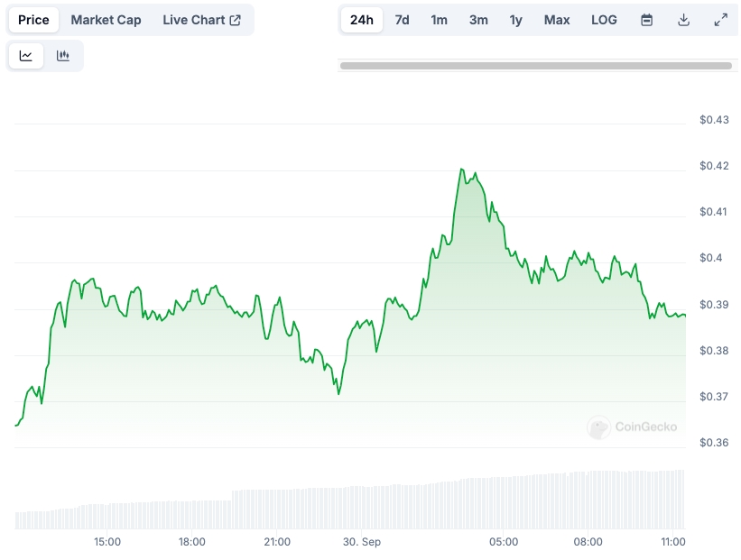741x560 pixels.
Task: Select the 1y time range
Action: point(515,20)
